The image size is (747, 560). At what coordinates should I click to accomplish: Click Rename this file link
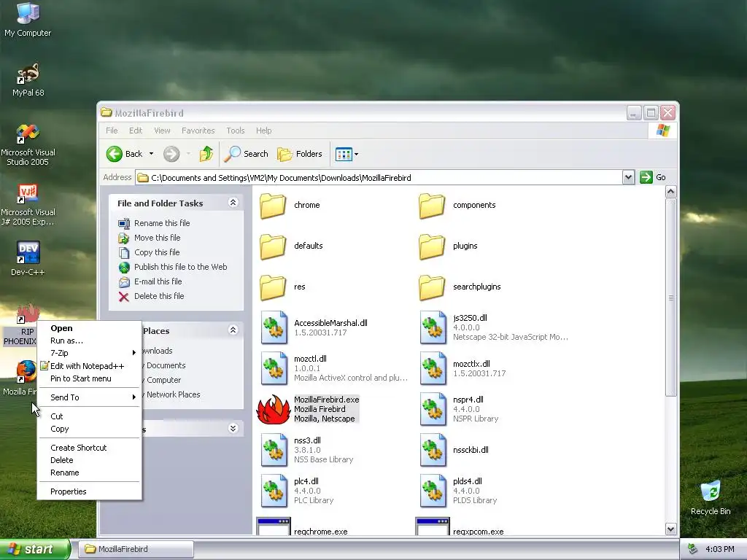click(162, 223)
